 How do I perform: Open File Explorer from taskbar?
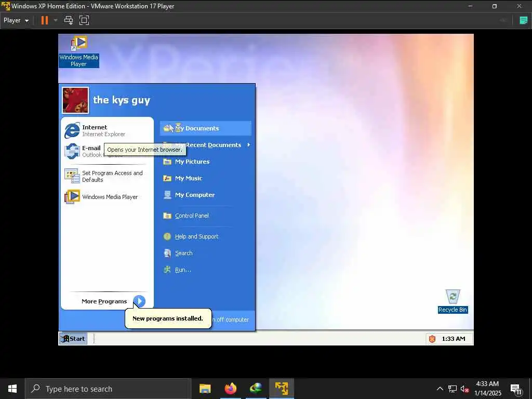click(x=205, y=389)
